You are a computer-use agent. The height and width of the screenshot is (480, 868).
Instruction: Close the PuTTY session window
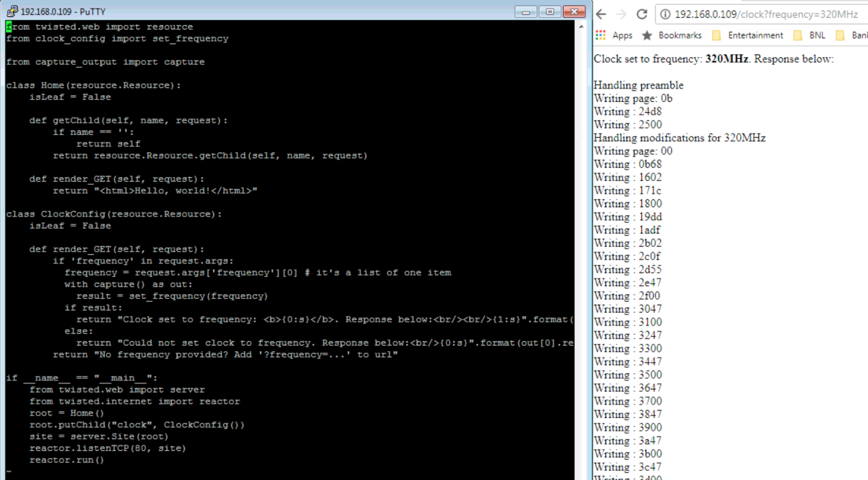[x=574, y=11]
